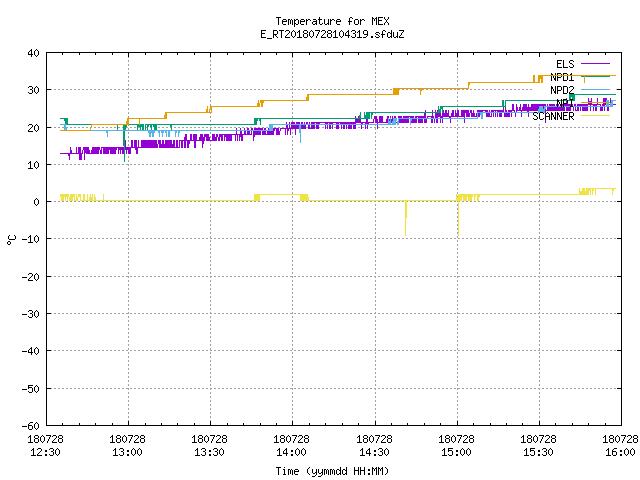
Task: Click the y-axis value -50
Action: coord(31,389)
